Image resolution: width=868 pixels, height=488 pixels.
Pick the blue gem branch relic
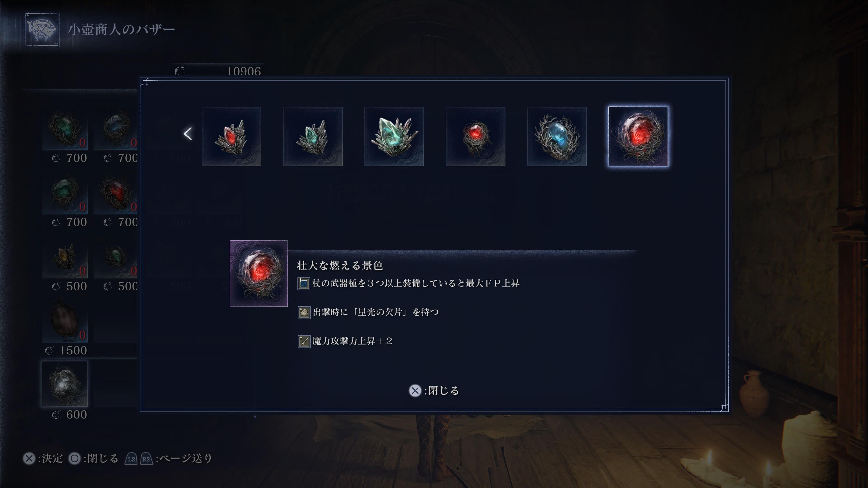coord(557,136)
